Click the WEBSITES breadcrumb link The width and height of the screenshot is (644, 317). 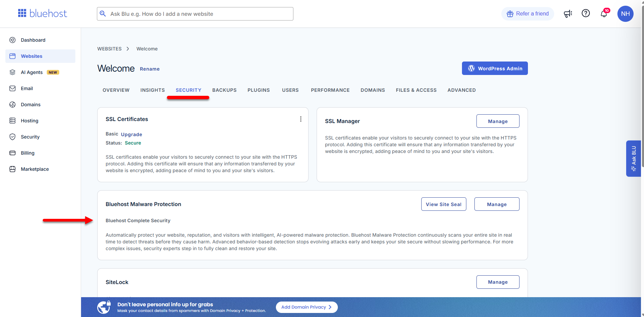click(109, 49)
